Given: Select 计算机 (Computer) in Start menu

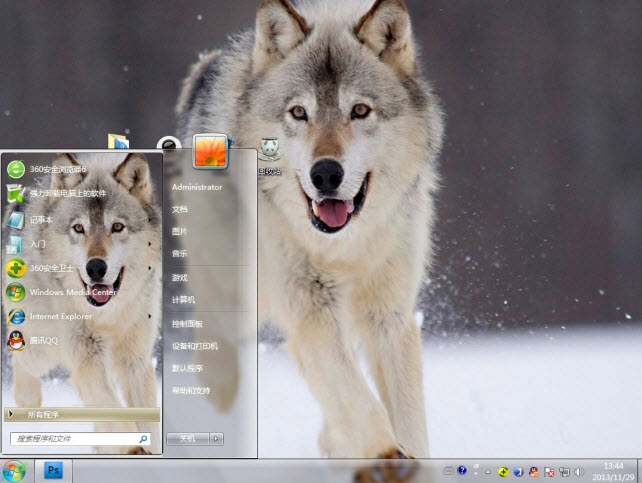Looking at the screenshot, I should tap(183, 300).
